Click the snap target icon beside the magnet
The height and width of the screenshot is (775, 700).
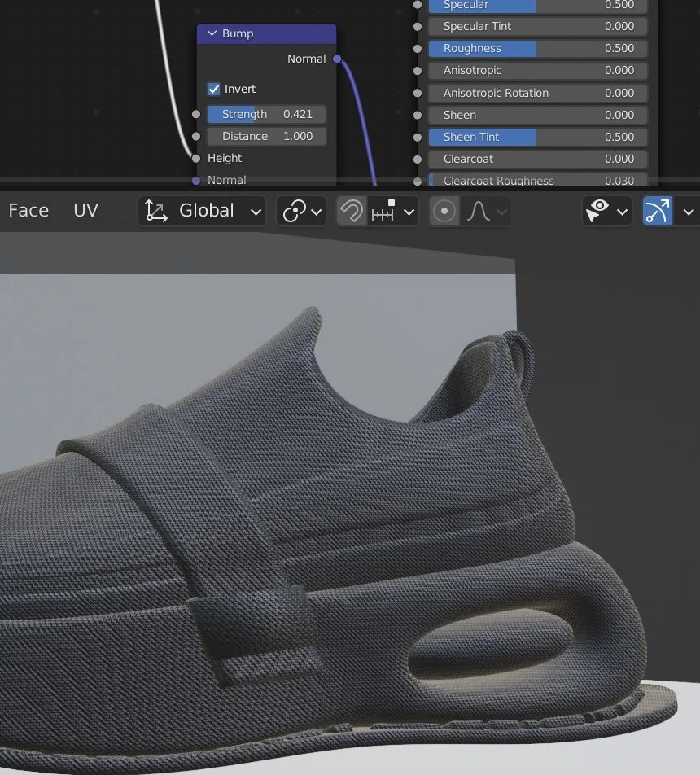click(380, 211)
